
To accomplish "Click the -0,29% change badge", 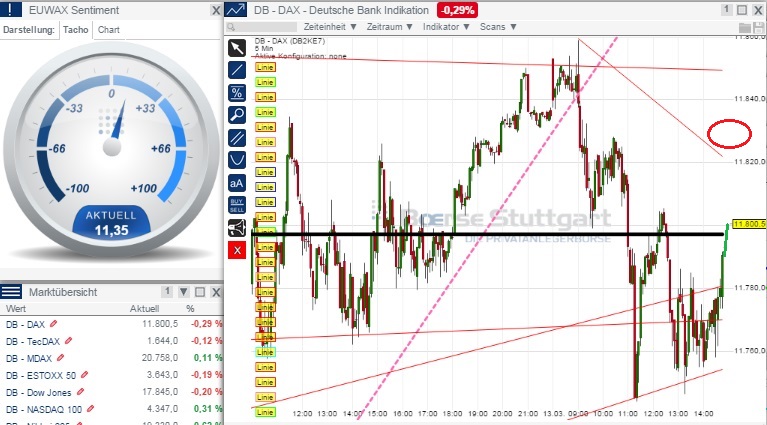I will click(x=457, y=10).
